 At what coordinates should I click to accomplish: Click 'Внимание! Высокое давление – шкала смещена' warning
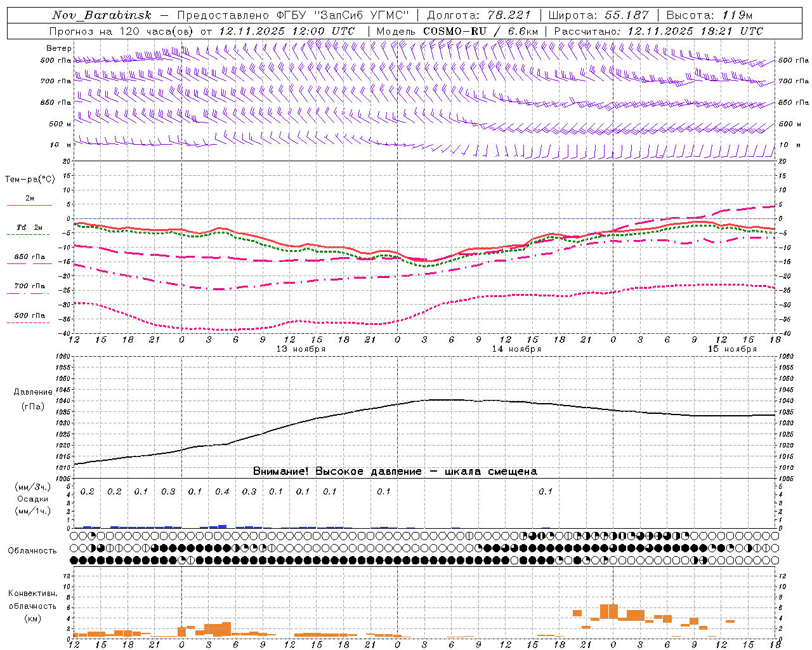pos(395,472)
